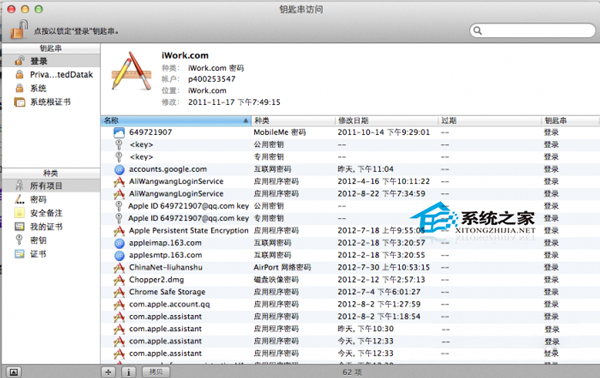Click key icon of 公用密钥 <key> row
The width and height of the screenshot is (600, 378).
pos(119,145)
